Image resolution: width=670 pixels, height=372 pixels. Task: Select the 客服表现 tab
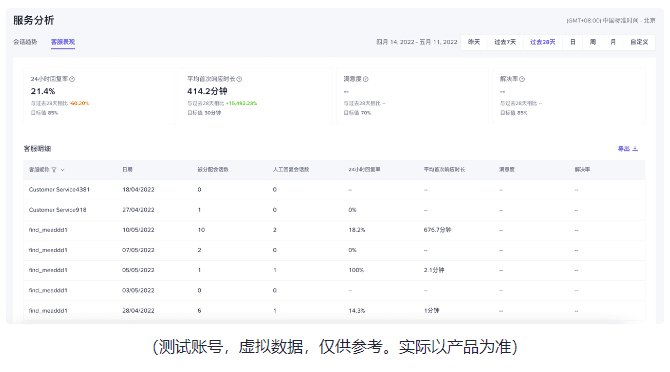click(x=63, y=42)
